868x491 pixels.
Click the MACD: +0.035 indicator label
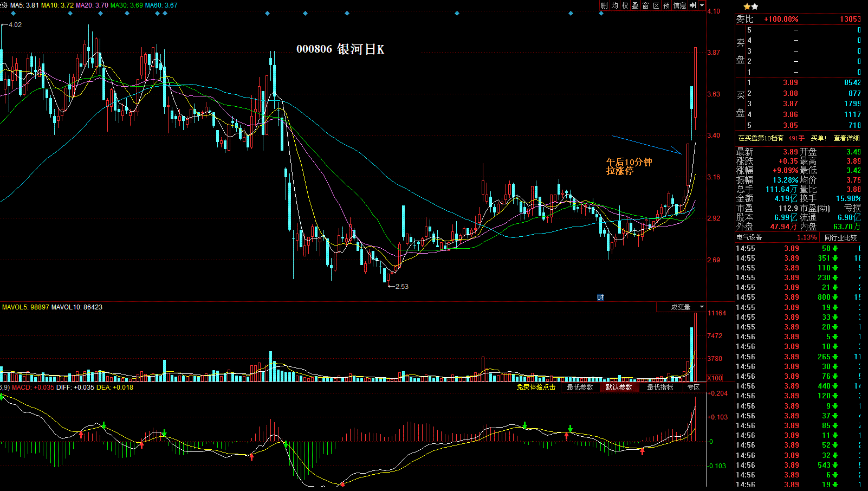pyautogui.click(x=33, y=387)
